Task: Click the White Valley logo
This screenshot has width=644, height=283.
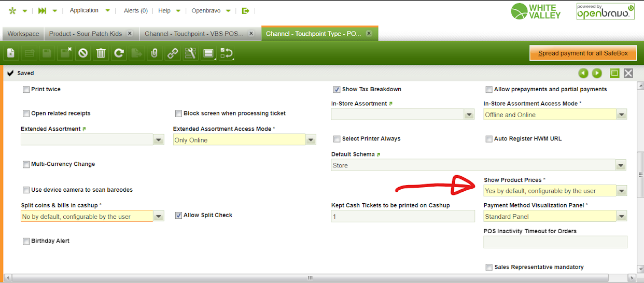Action: point(536,11)
